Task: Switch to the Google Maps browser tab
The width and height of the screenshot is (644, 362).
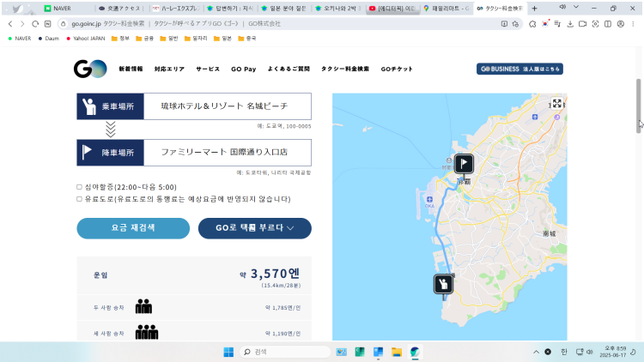Action: (447, 9)
